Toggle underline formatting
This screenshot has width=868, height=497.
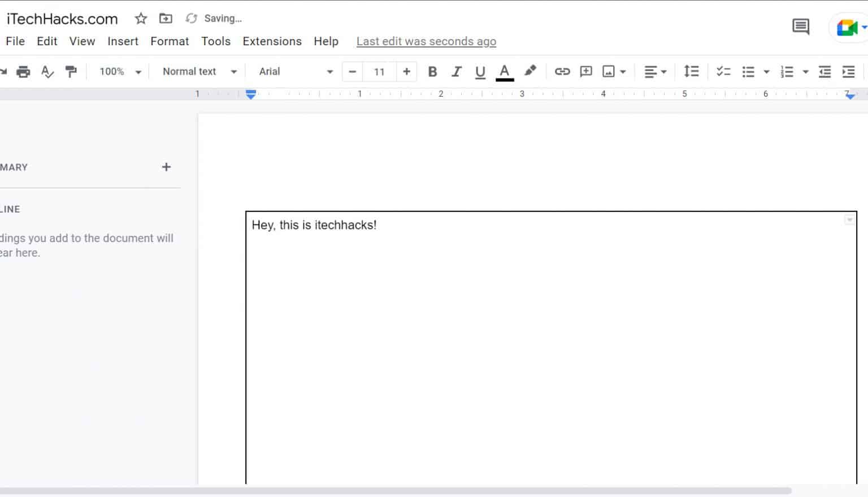tap(480, 71)
